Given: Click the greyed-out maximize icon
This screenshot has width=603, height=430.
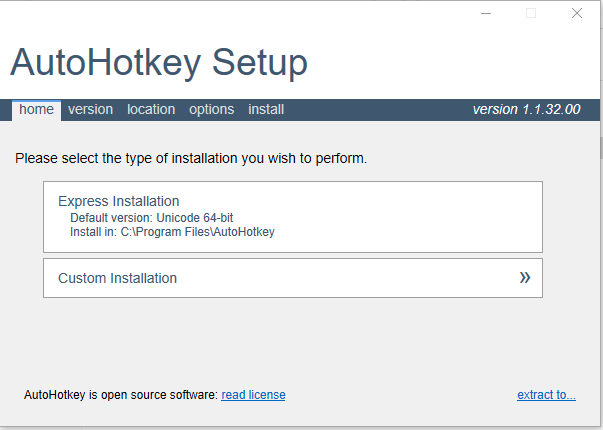Looking at the screenshot, I should point(531,13).
